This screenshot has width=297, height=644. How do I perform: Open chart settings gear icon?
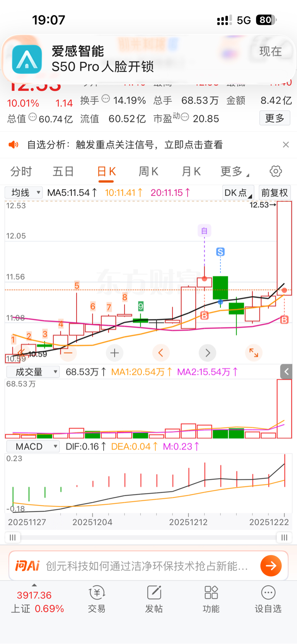(x=276, y=171)
